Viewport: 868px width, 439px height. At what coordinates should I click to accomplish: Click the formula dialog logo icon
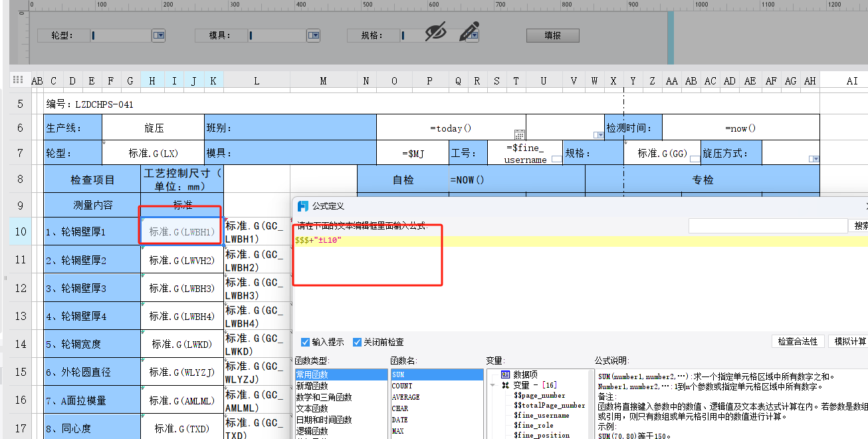303,206
